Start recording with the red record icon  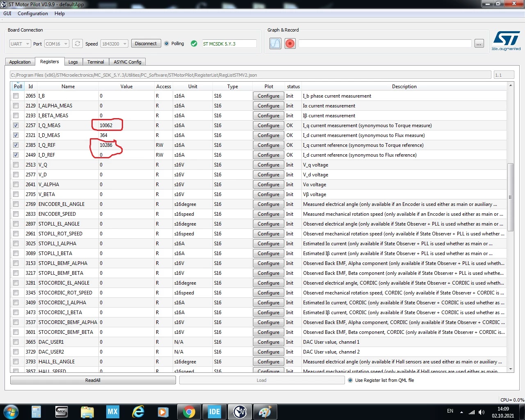coord(290,43)
